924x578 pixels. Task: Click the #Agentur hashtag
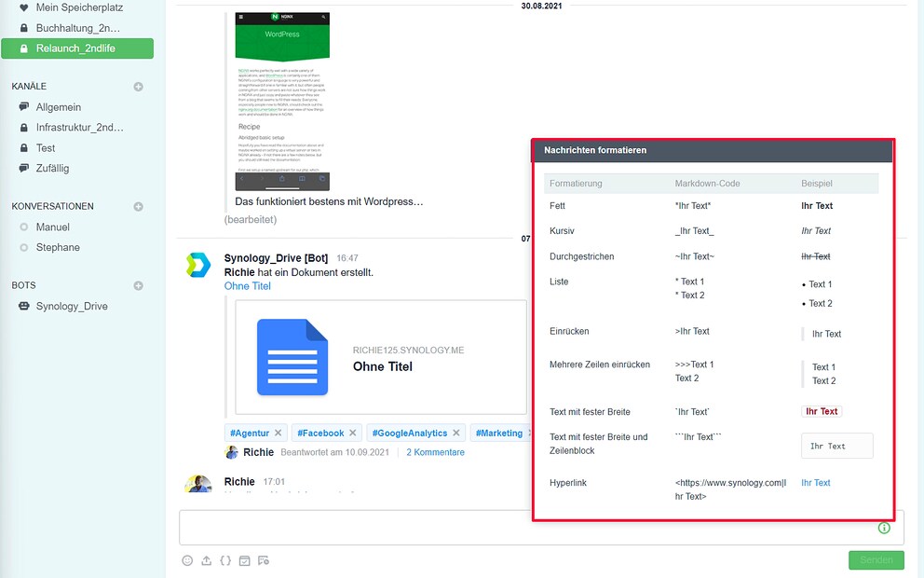click(x=250, y=433)
